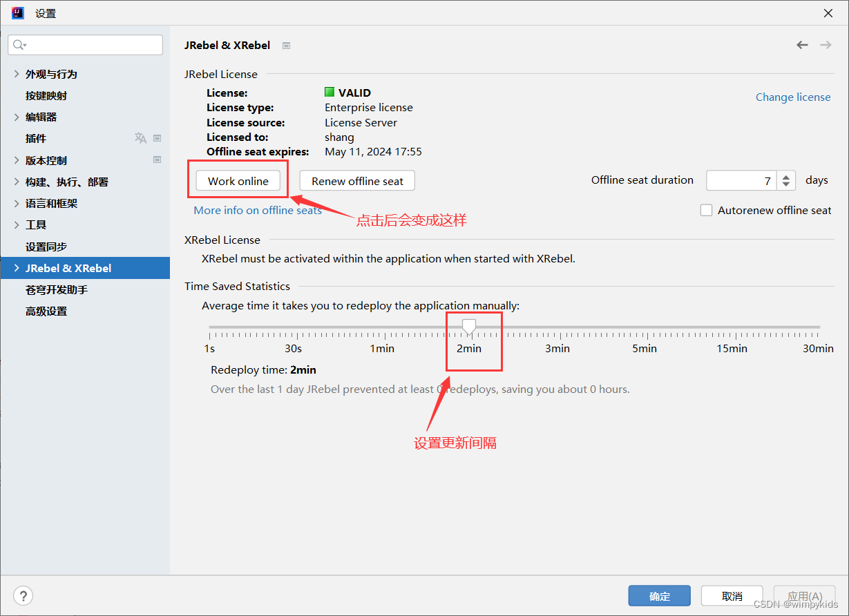Click the translate icon next to 插件
This screenshot has width=849, height=616.
140,138
